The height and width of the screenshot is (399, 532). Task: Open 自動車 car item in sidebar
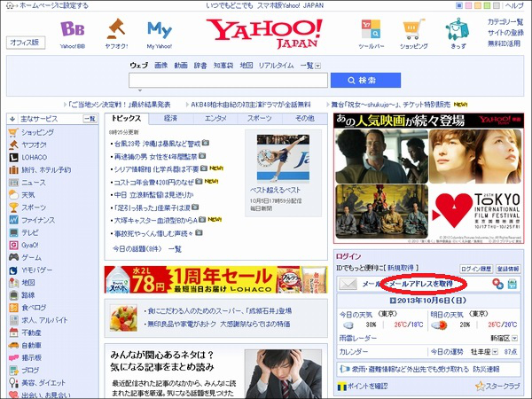pyautogui.click(x=31, y=345)
